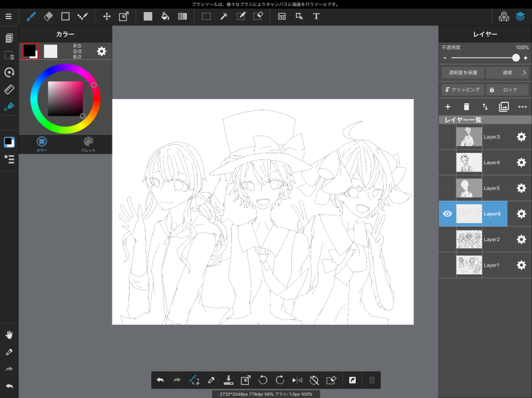This screenshot has width=532, height=398.
Task: Select the Move tool
Action: coord(106,16)
